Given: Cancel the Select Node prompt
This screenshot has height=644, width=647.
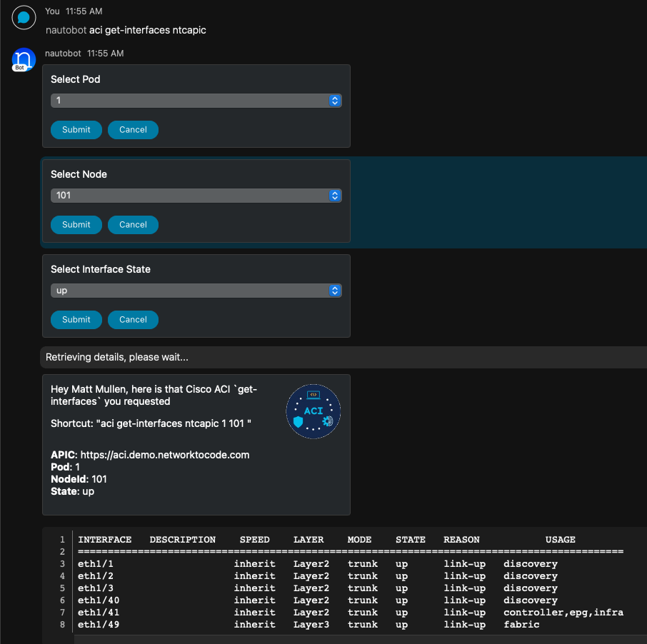Looking at the screenshot, I should (133, 225).
